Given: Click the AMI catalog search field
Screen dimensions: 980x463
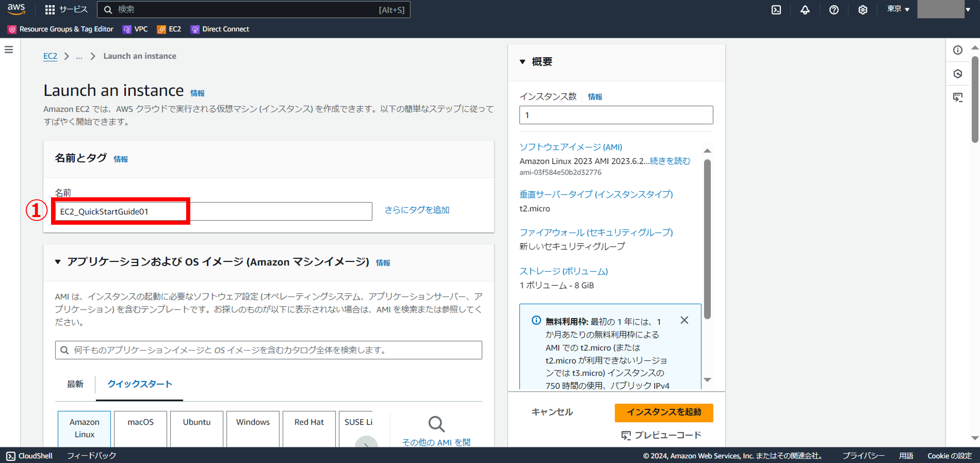Looking at the screenshot, I should 268,350.
